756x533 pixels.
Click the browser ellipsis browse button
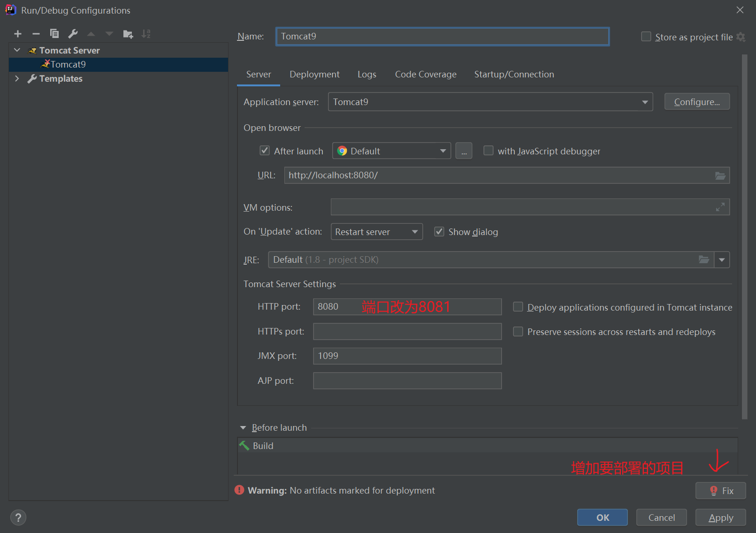[464, 151]
